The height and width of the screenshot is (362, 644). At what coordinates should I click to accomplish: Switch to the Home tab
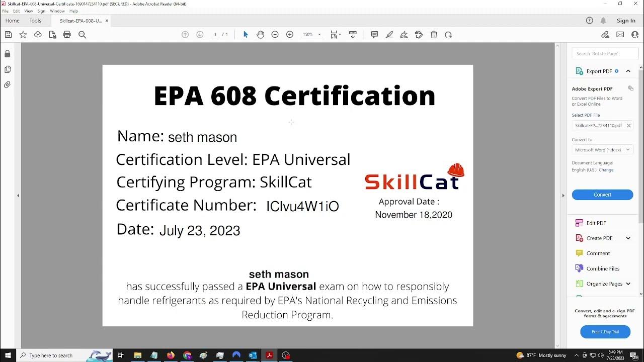pyautogui.click(x=13, y=21)
